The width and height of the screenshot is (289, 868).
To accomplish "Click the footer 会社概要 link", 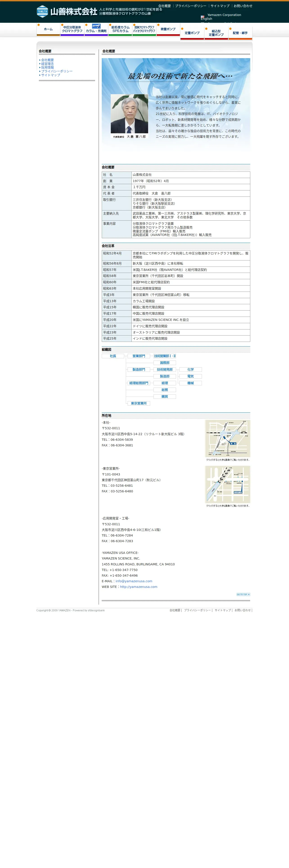I will pyautogui.click(x=175, y=610).
